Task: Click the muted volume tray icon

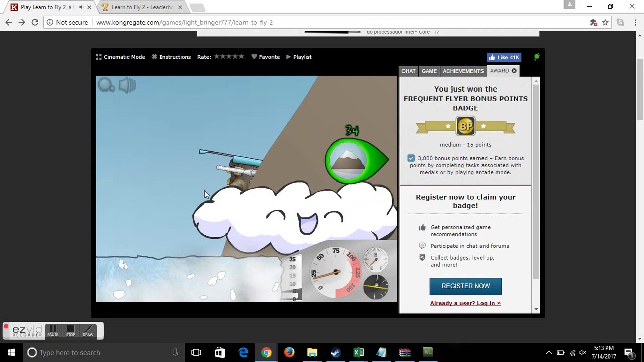Action: point(583,352)
